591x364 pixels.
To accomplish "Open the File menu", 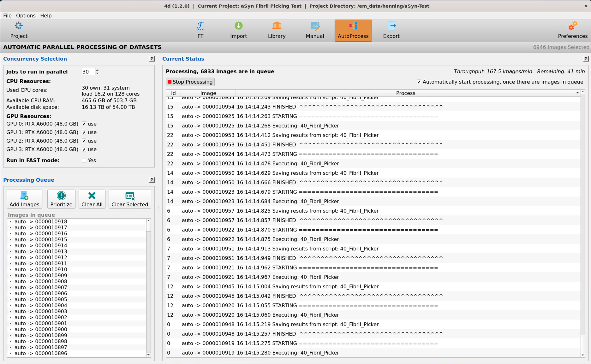I will coord(7,15).
